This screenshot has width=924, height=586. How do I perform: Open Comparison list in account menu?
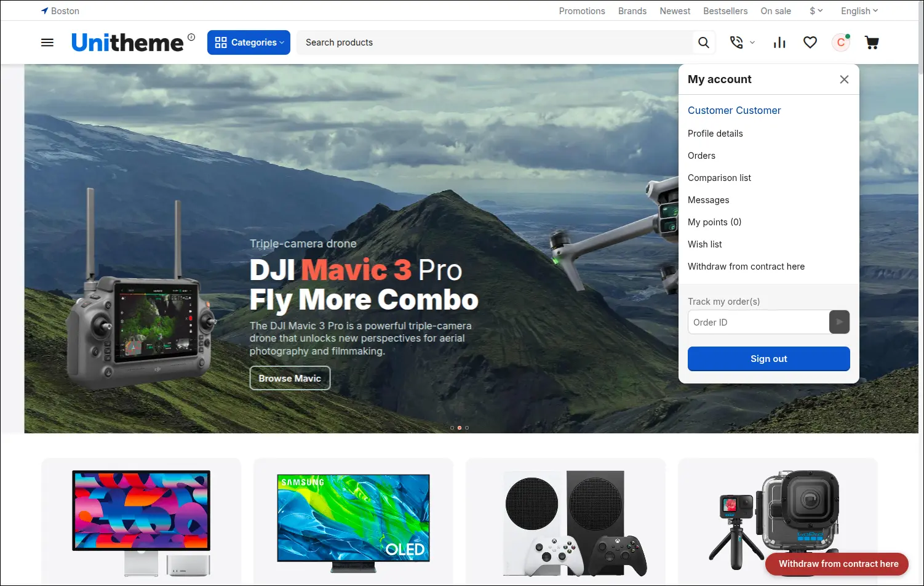click(719, 178)
